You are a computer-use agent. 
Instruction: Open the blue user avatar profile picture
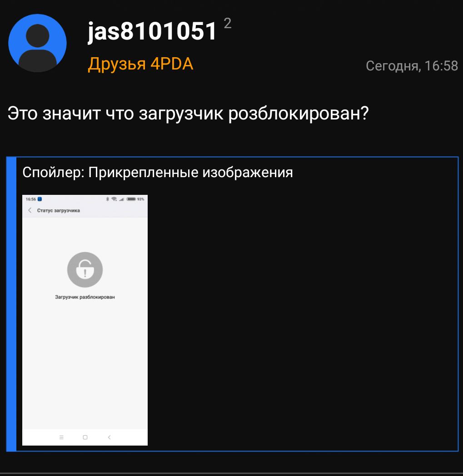point(37,43)
